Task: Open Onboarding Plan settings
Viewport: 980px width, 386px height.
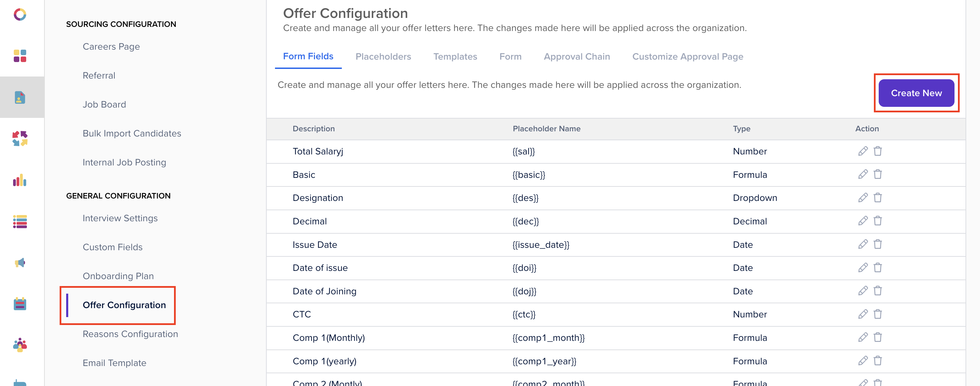Action: tap(118, 276)
